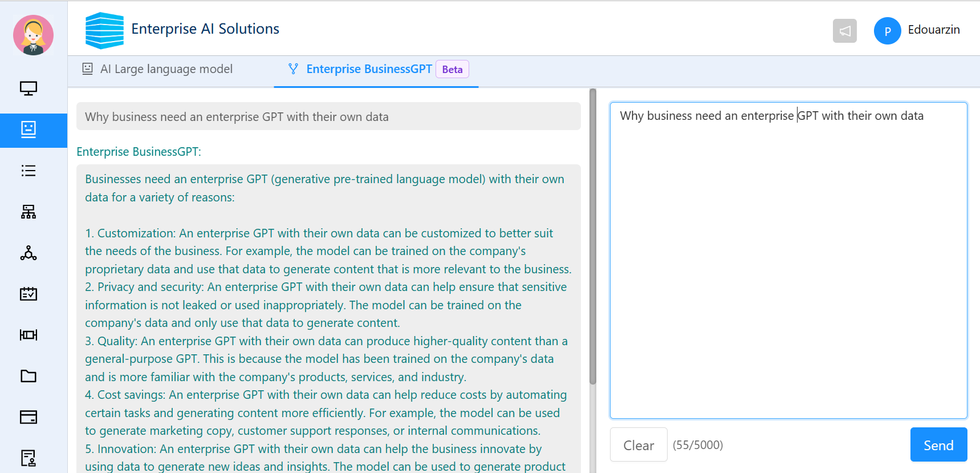
Task: Select the highlighted chat bot sidebar icon
Action: coord(29,130)
